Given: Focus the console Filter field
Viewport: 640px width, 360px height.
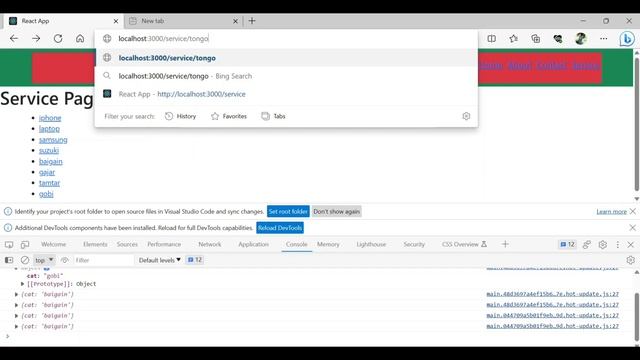Looking at the screenshot, I should (x=103, y=260).
